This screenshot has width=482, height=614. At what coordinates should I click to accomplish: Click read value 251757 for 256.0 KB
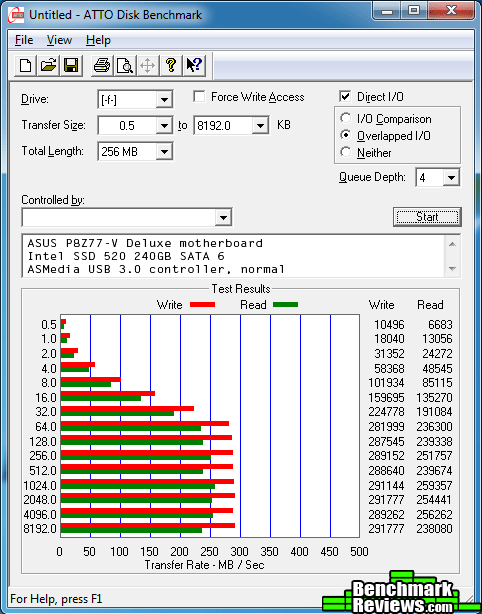[x=434, y=456]
